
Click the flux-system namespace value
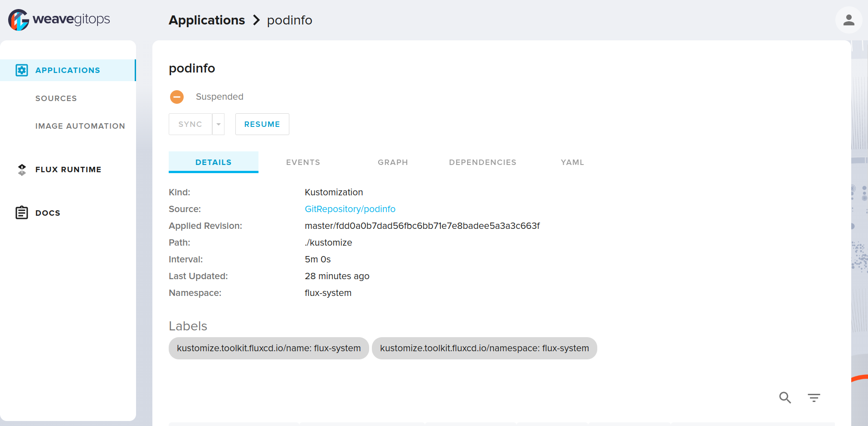[x=328, y=293]
